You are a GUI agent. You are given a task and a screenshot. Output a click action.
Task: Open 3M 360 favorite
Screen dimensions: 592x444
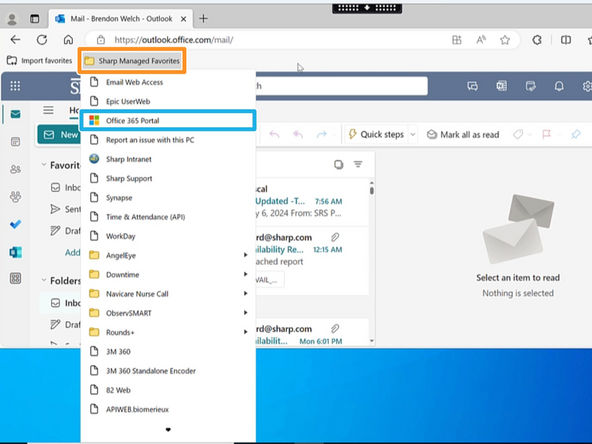(168, 352)
